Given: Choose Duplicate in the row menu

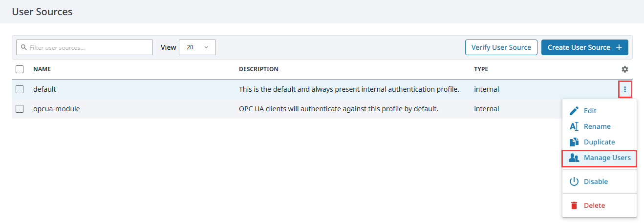Looking at the screenshot, I should pyautogui.click(x=600, y=142).
